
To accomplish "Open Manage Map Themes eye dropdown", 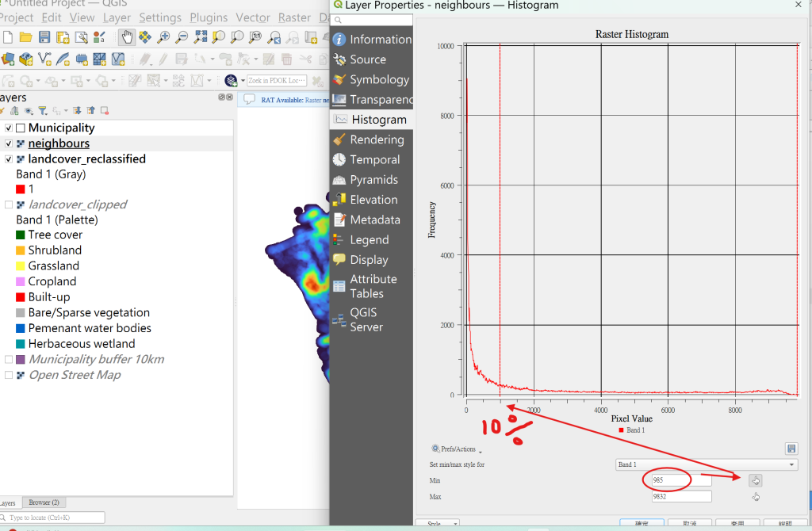I will pyautogui.click(x=29, y=111).
